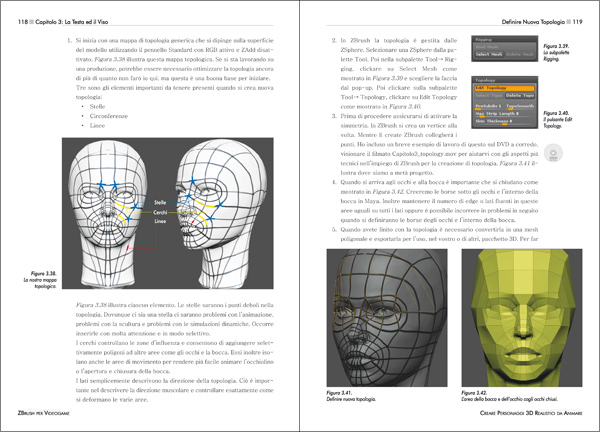Adjust the Max Strip Length slider

click(504, 114)
